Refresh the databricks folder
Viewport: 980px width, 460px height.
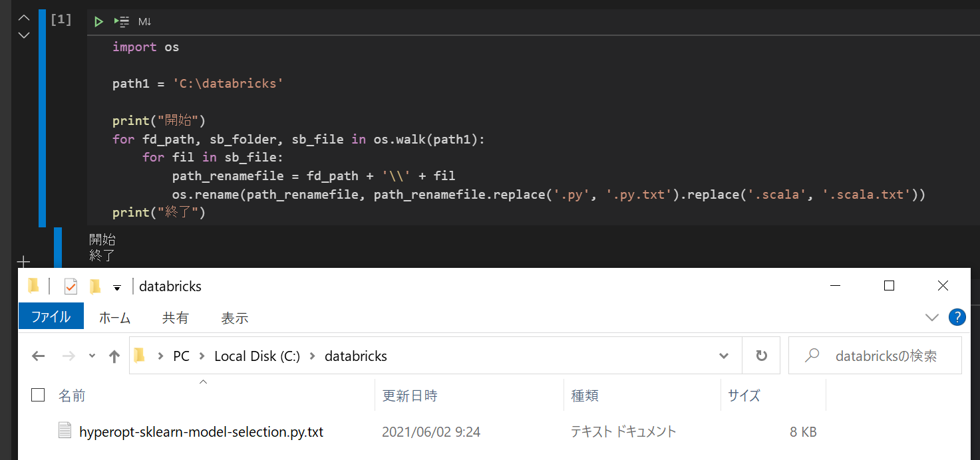click(762, 356)
